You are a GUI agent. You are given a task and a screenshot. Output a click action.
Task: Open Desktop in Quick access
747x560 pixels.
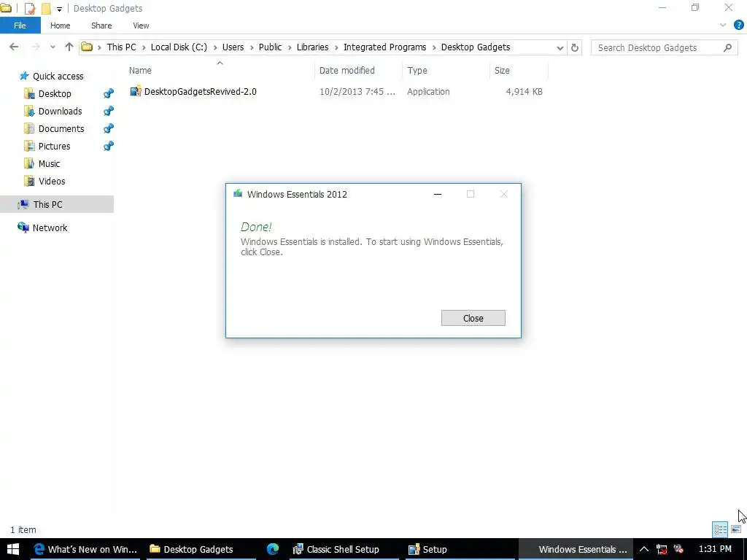tap(55, 94)
